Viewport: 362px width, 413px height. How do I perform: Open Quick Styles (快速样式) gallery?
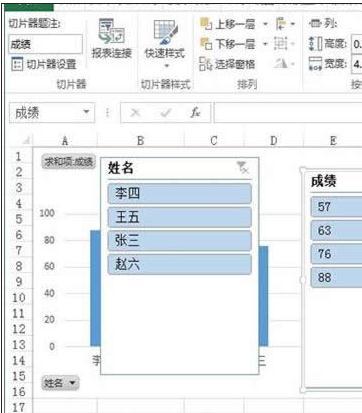pyautogui.click(x=164, y=43)
